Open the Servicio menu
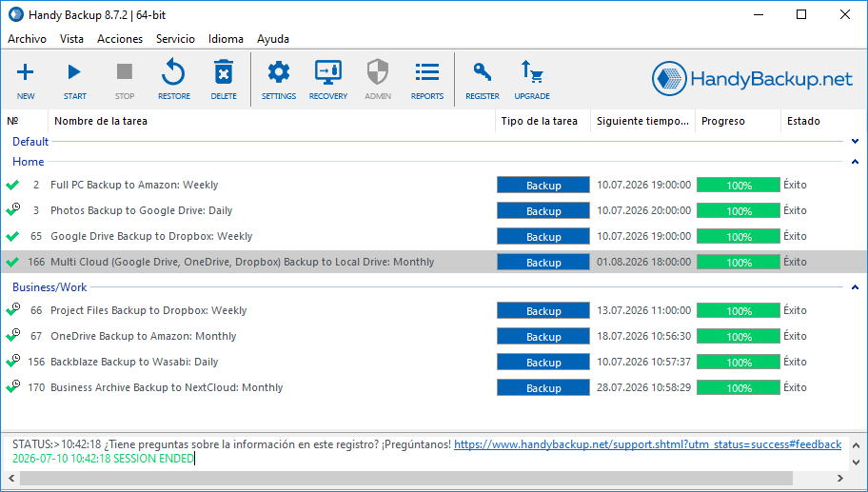This screenshot has height=492, width=868. click(x=175, y=39)
